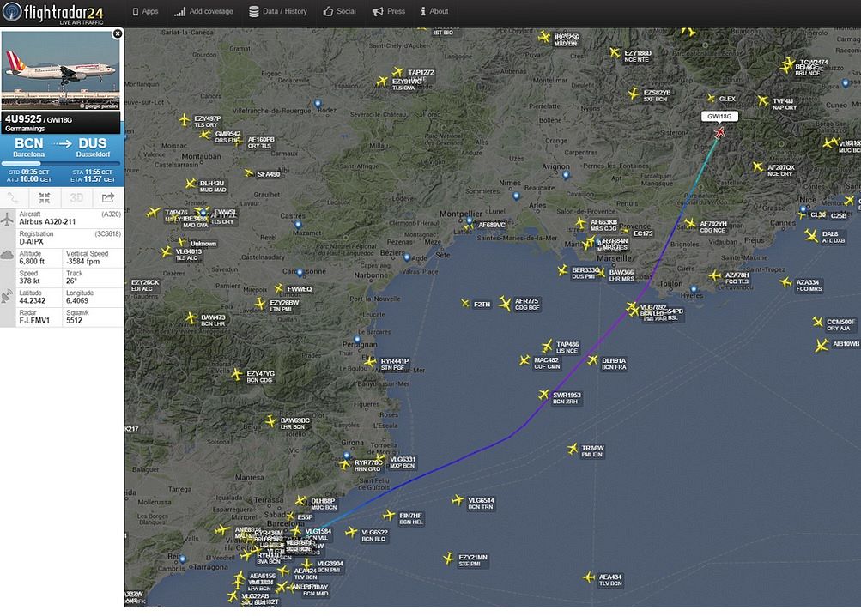Switch to the 3D view

76,197
